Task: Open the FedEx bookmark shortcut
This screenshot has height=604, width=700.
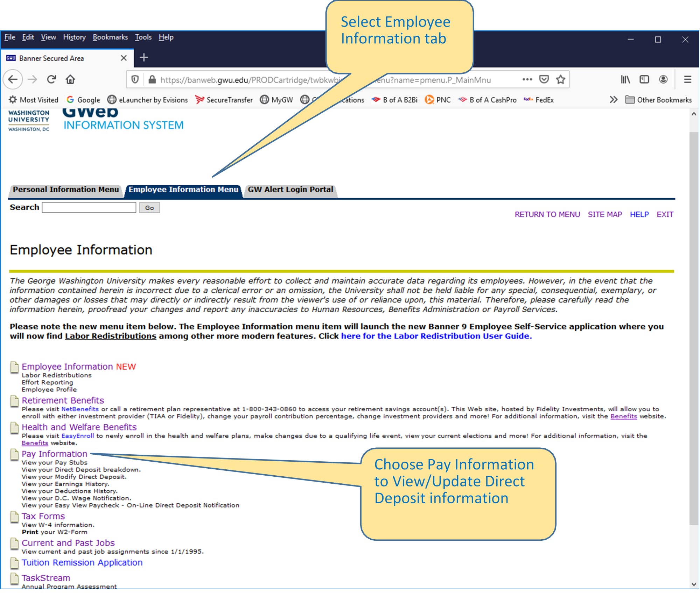Action: click(x=539, y=100)
